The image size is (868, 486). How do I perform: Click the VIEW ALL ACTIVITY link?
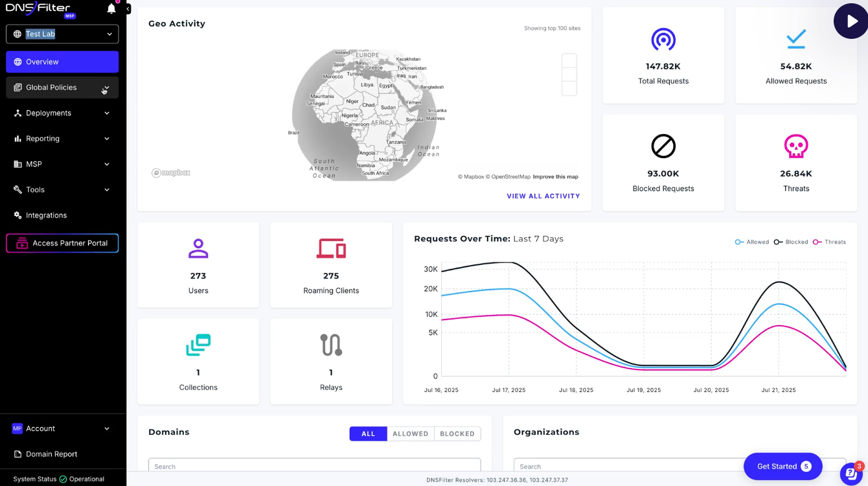click(x=543, y=196)
